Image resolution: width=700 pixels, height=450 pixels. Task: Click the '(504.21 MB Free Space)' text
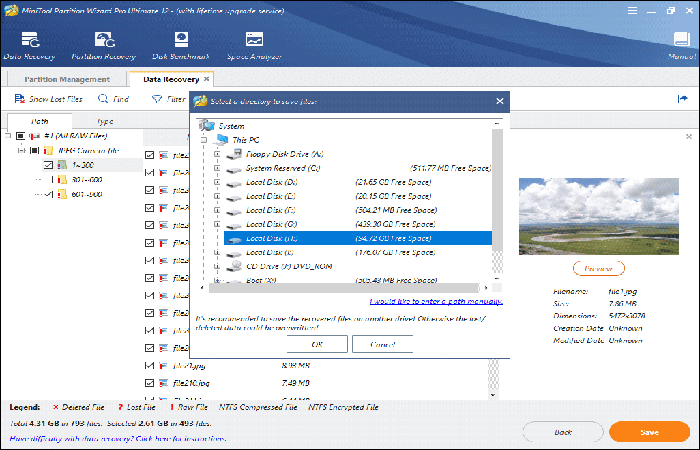(396, 210)
